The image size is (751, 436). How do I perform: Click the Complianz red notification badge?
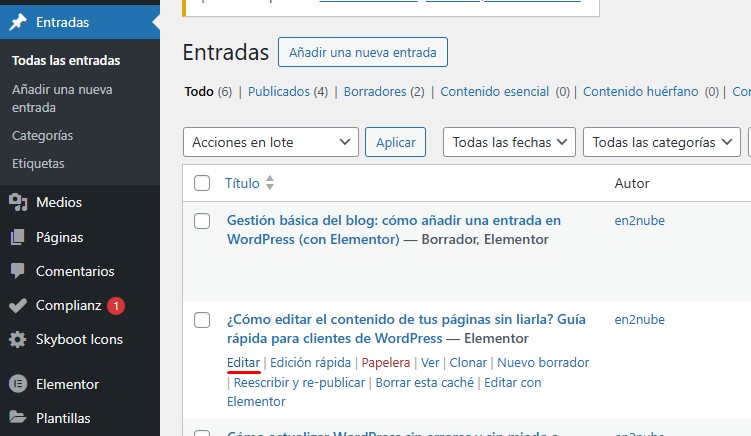pos(116,306)
